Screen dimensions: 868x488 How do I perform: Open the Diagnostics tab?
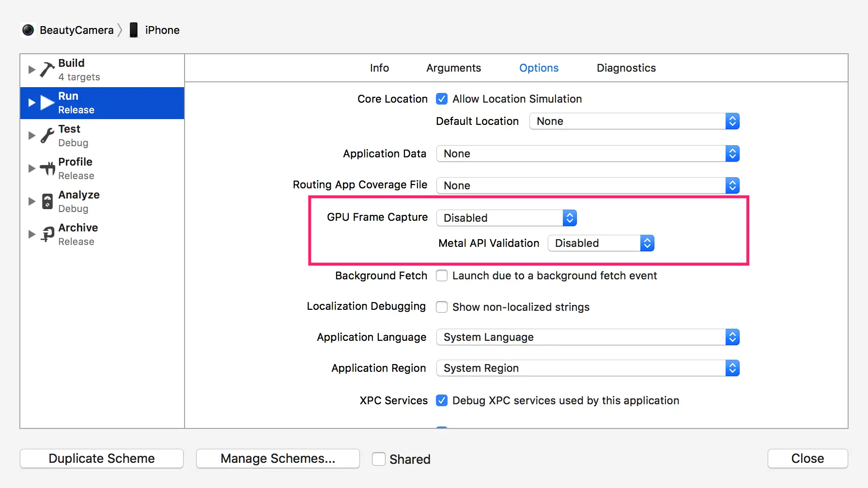tap(626, 68)
